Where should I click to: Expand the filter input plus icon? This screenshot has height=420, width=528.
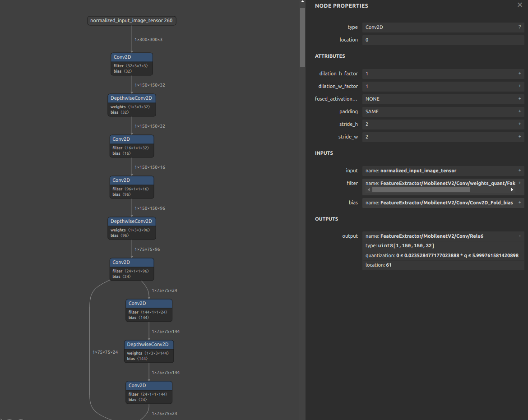tap(519, 183)
